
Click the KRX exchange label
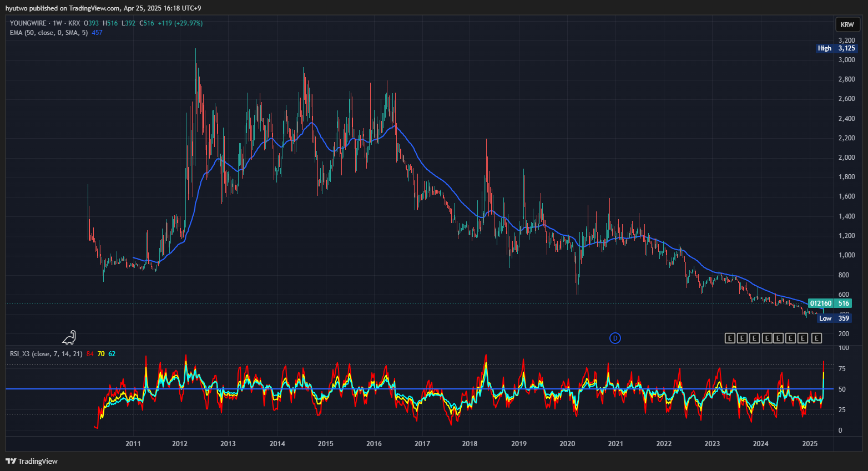[x=74, y=23]
